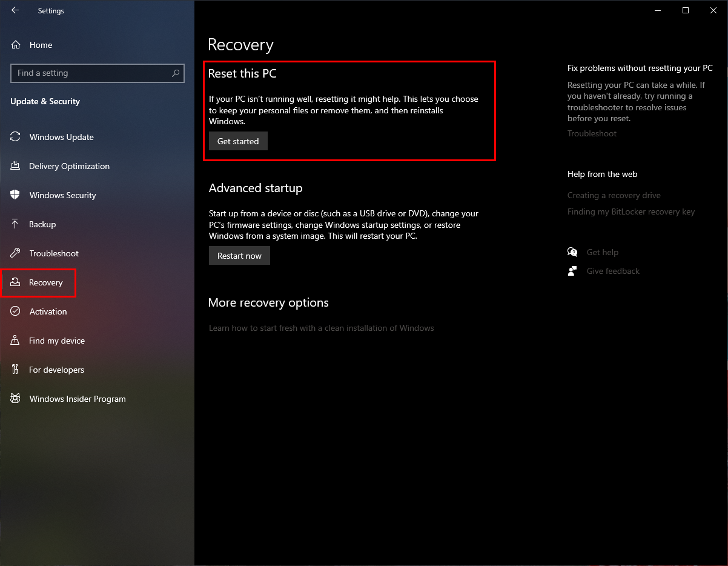The width and height of the screenshot is (728, 566).
Task: Click the Give feedback link
Action: pyautogui.click(x=613, y=271)
